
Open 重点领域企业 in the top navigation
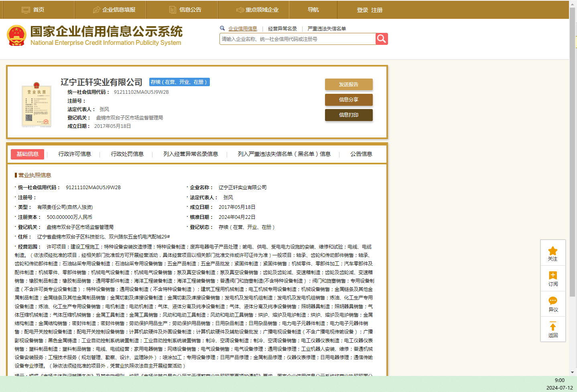coord(257,10)
